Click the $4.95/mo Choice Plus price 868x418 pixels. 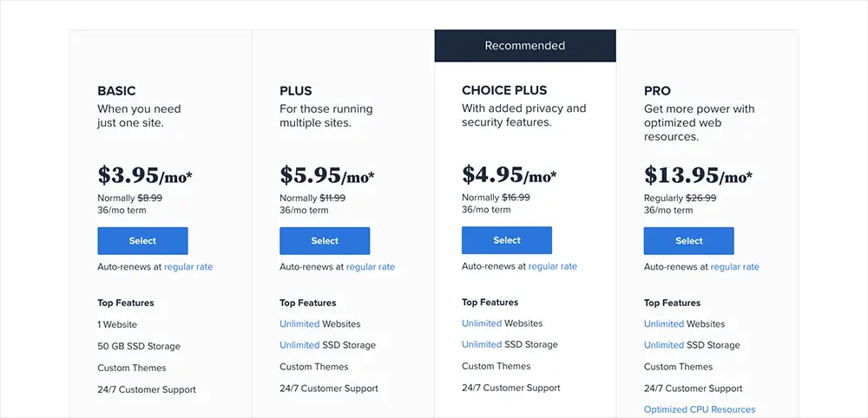510,174
